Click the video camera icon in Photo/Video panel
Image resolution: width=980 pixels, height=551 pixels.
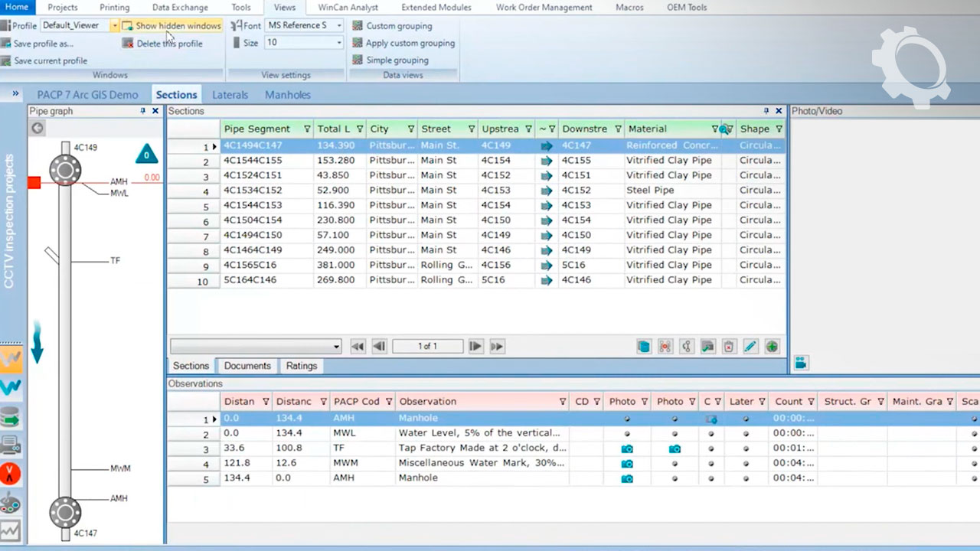[801, 363]
